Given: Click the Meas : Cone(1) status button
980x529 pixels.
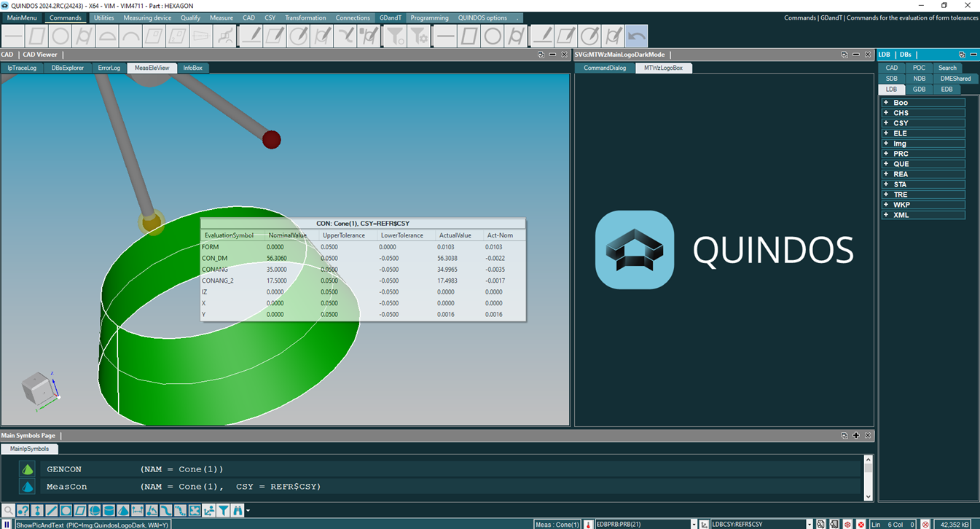Looking at the screenshot, I should pos(558,524).
